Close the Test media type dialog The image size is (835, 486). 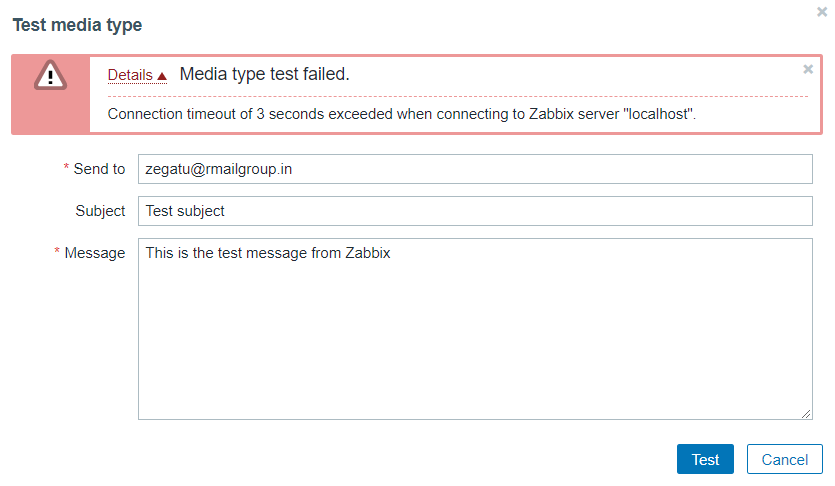click(x=822, y=11)
